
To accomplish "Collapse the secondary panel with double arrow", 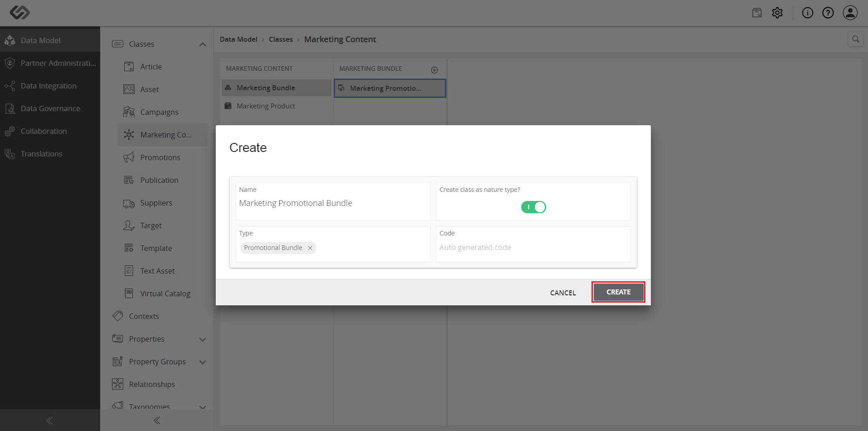I will pos(157,421).
